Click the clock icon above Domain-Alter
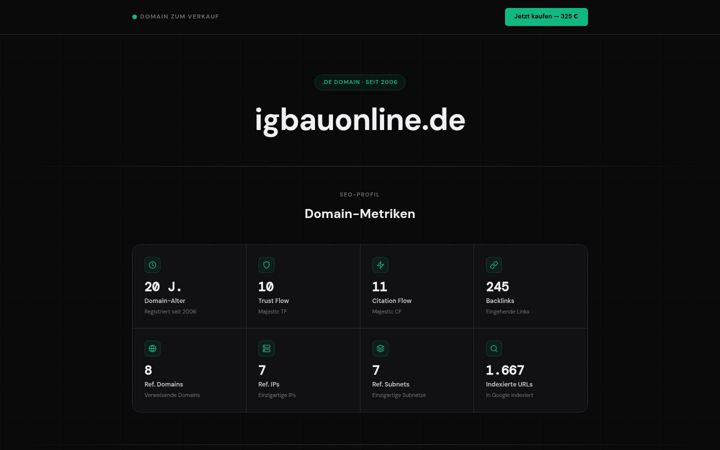This screenshot has height=450, width=720. point(152,265)
